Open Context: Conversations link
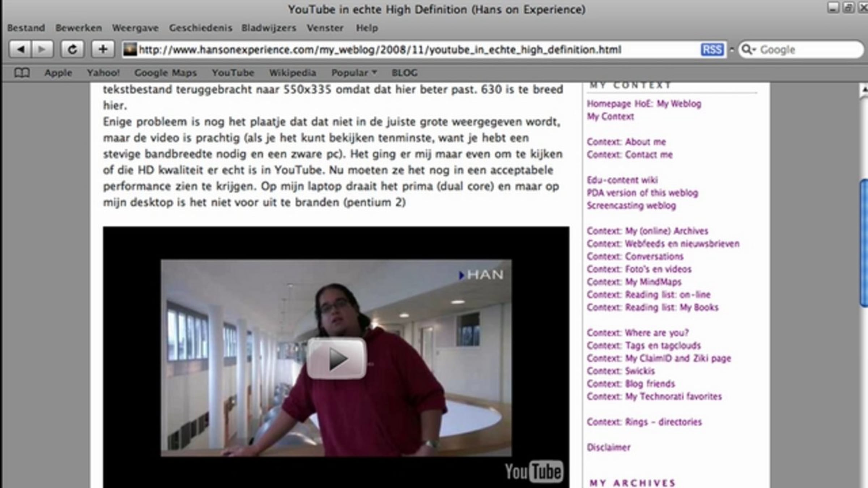Screen dimensions: 868x488 click(x=635, y=256)
